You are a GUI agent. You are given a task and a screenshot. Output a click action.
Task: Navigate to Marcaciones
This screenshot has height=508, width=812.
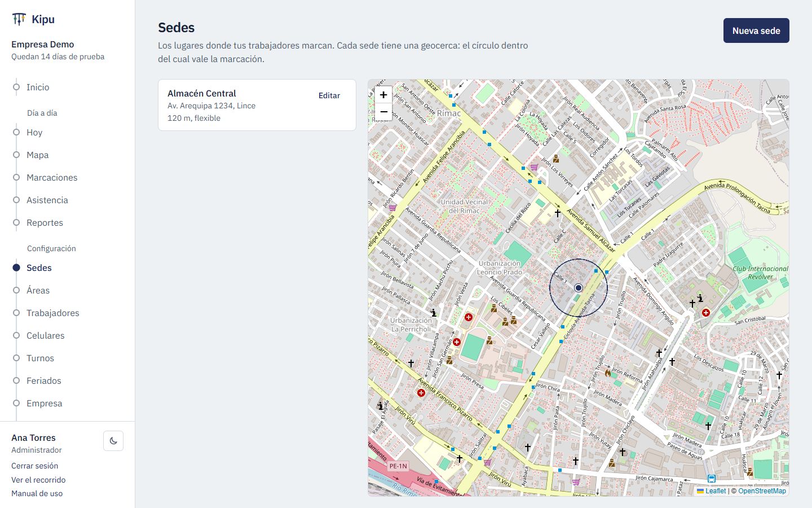point(52,177)
